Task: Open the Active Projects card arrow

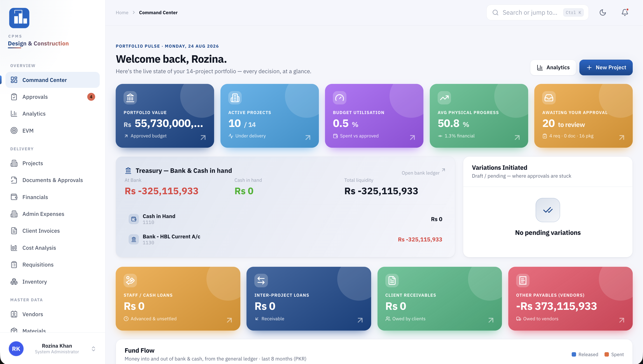Action: coord(308,137)
